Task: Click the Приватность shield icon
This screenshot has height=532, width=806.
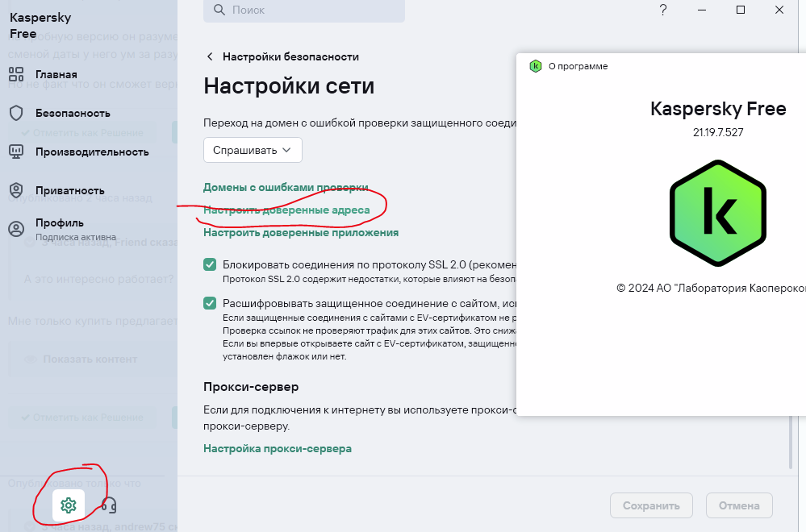Action: click(x=16, y=190)
